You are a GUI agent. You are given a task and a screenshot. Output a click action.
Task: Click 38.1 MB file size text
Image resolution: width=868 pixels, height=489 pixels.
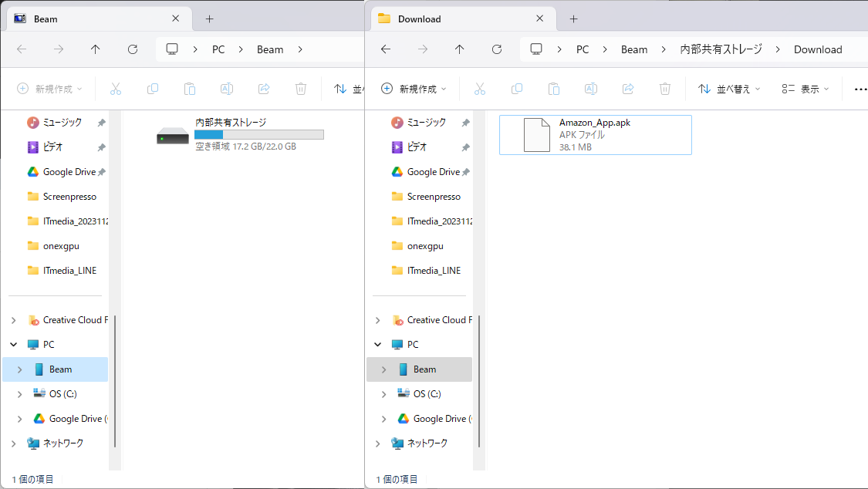[x=575, y=147]
